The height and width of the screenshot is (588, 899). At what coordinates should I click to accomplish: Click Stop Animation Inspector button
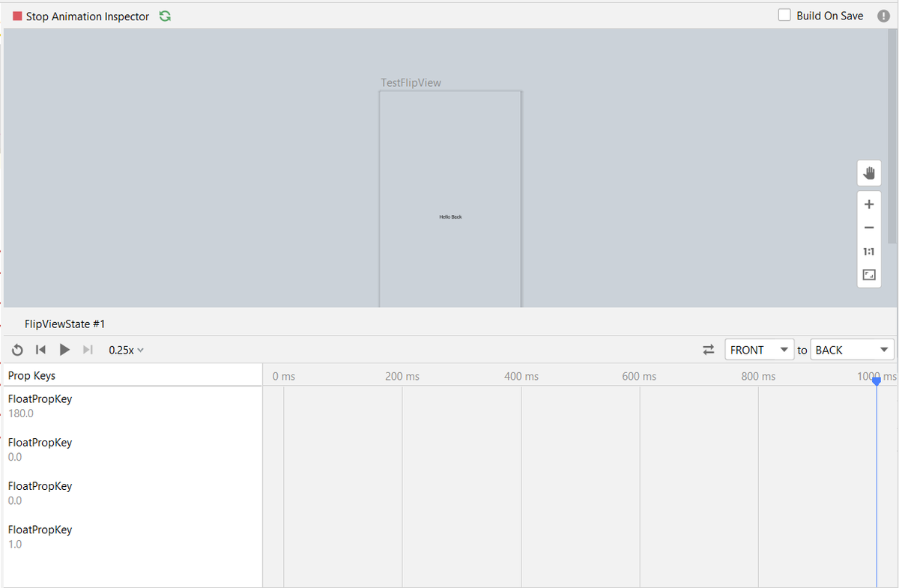(x=81, y=16)
